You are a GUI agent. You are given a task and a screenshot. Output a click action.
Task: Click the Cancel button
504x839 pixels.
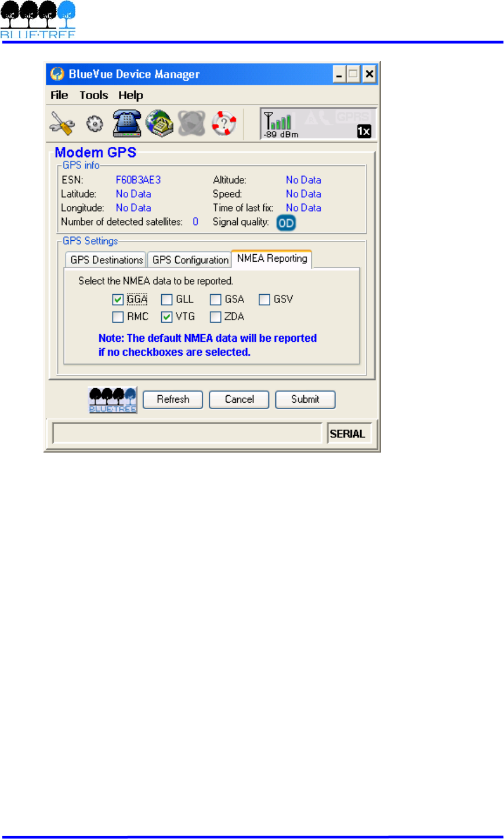pos(239,399)
